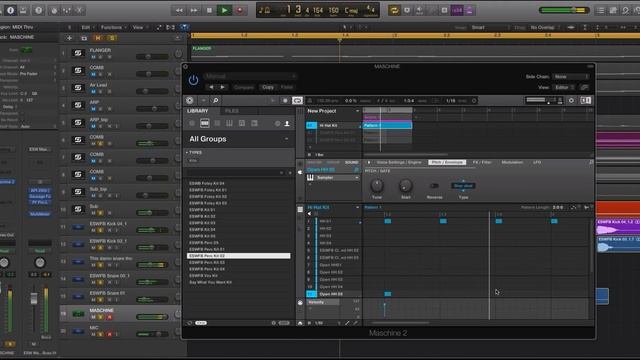Select the SOUND tab
This screenshot has width=640, height=360.
351,162
